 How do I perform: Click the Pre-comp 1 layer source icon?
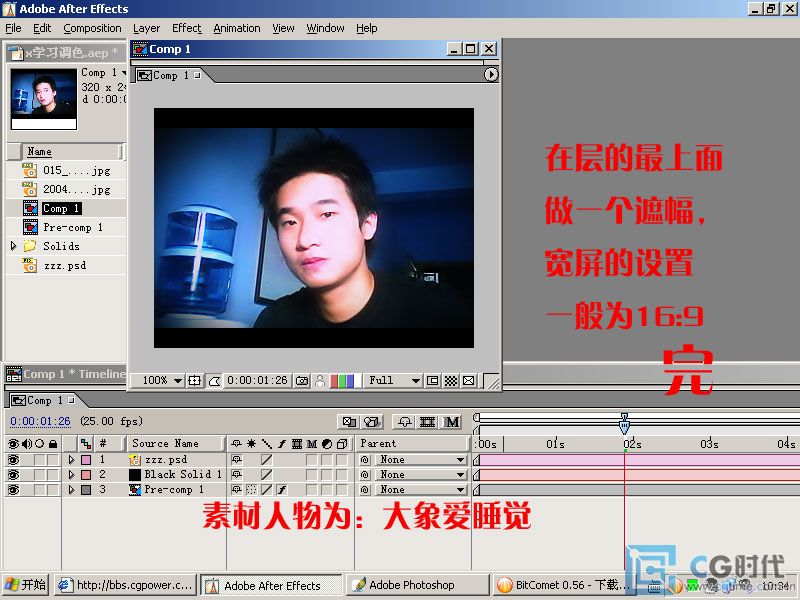point(135,489)
